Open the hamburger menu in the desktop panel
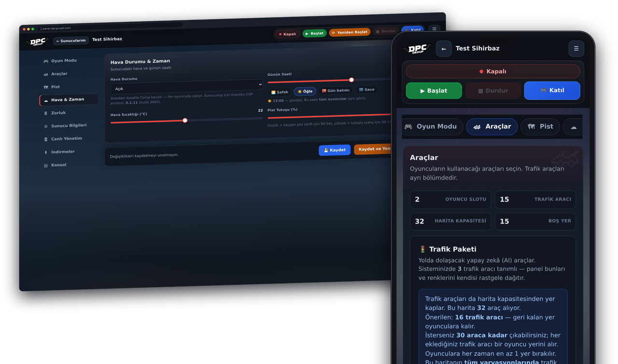The height and width of the screenshot is (364, 618). click(x=434, y=29)
